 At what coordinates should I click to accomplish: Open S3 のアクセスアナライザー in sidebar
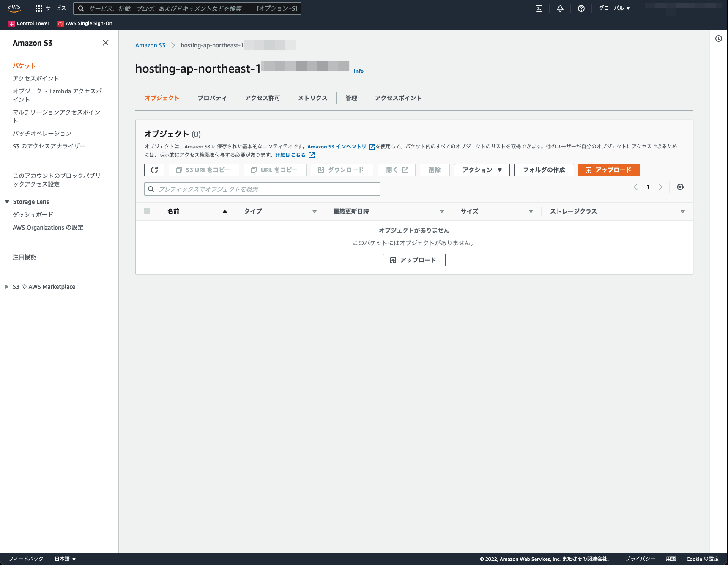tap(49, 146)
